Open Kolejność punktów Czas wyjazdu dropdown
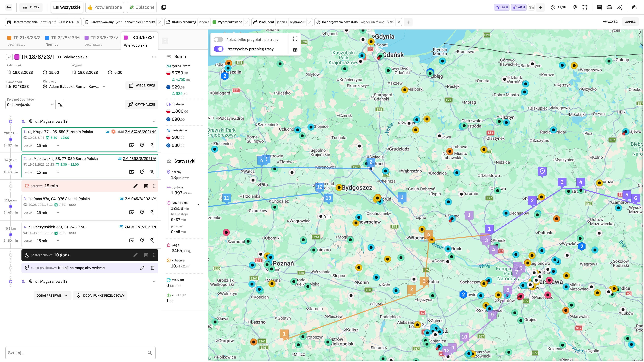This screenshot has width=644, height=362. pyautogui.click(x=30, y=104)
